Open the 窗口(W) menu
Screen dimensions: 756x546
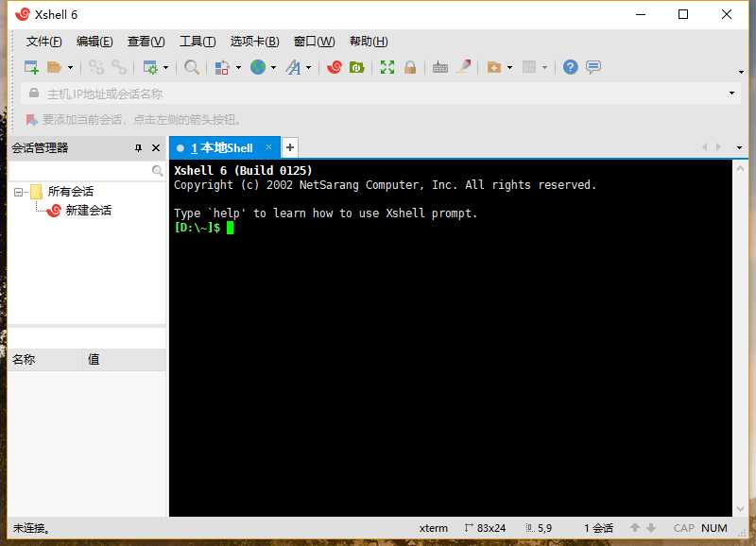(x=315, y=42)
